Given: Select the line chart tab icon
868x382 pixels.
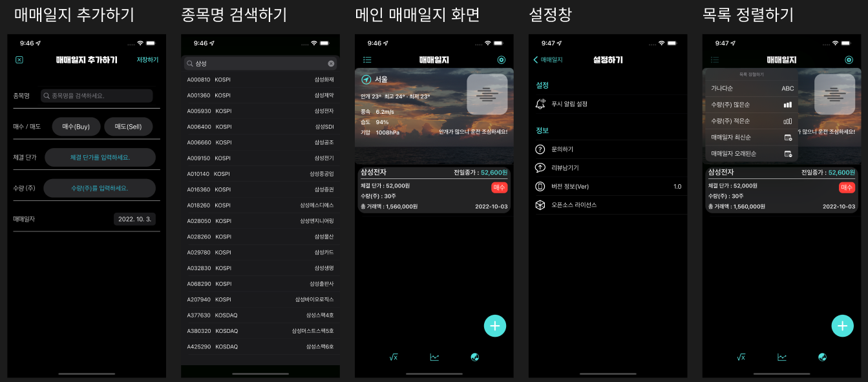Looking at the screenshot, I should coord(434,357).
